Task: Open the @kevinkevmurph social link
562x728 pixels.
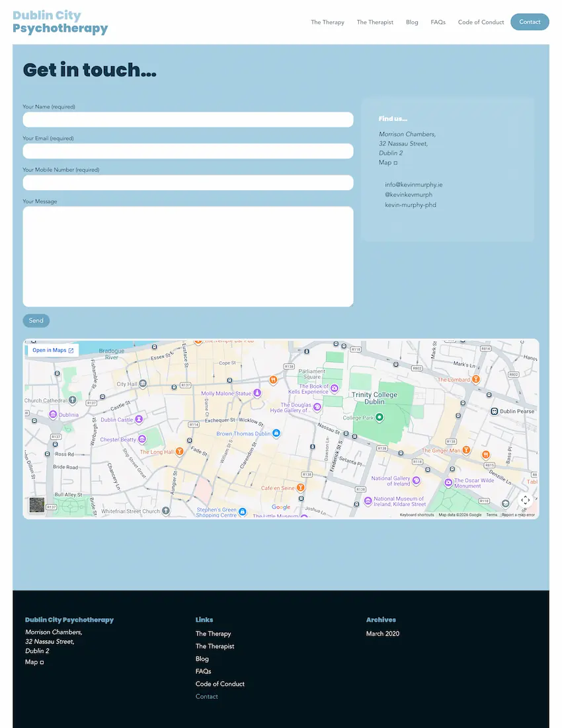Action: [408, 194]
